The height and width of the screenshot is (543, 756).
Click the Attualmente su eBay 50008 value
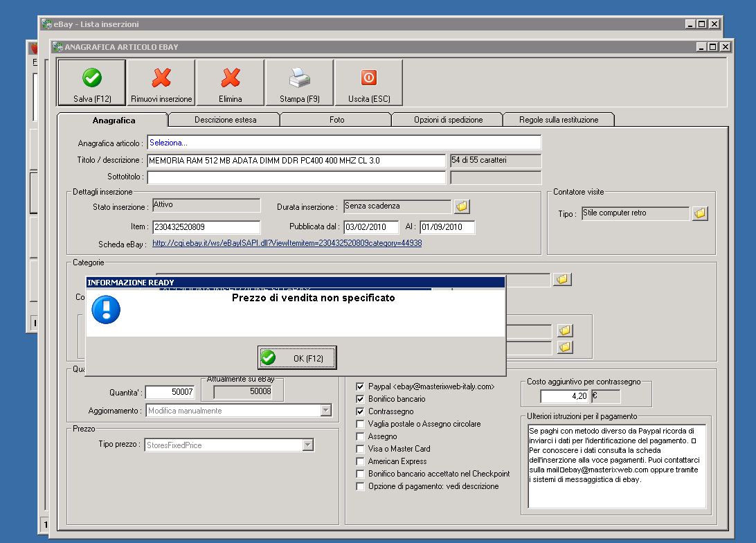pos(243,391)
